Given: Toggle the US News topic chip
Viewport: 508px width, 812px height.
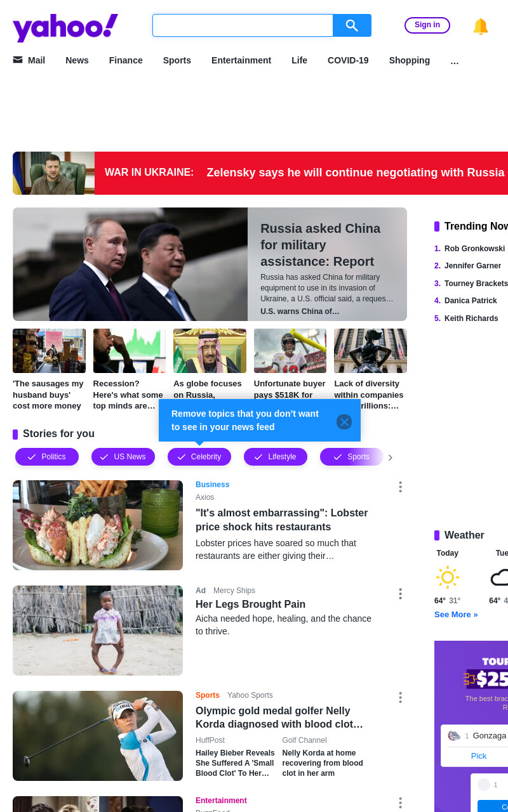Looking at the screenshot, I should tap(123, 457).
